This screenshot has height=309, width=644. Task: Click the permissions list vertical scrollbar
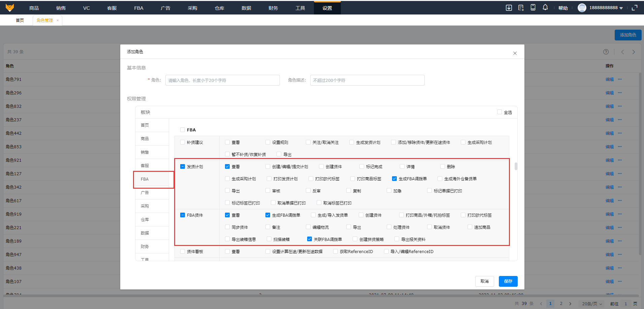click(x=516, y=166)
